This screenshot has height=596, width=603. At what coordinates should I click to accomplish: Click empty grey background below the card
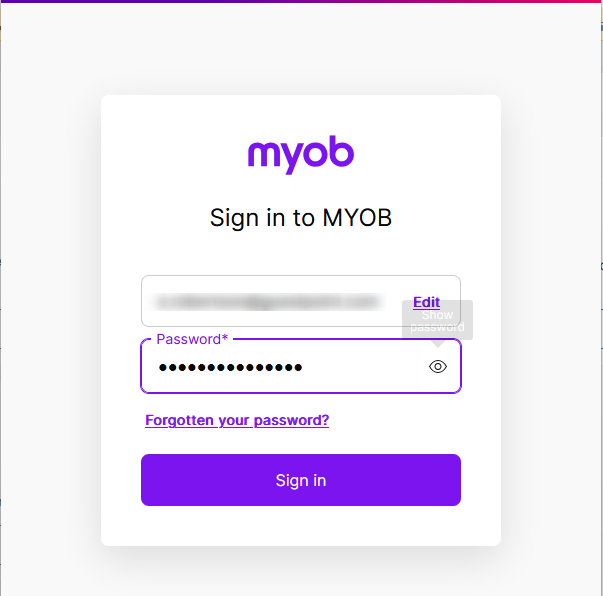[x=301, y=573]
